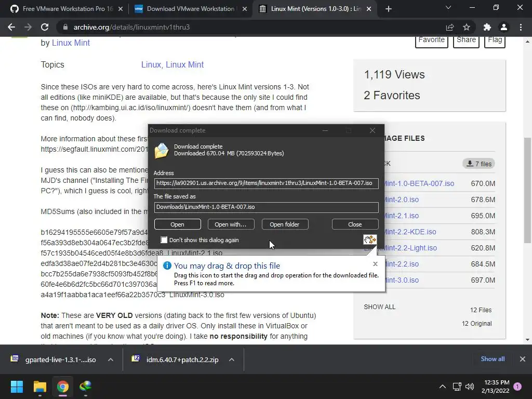Click the Flag button
Image resolution: width=532 pixels, height=399 pixels.
point(495,41)
